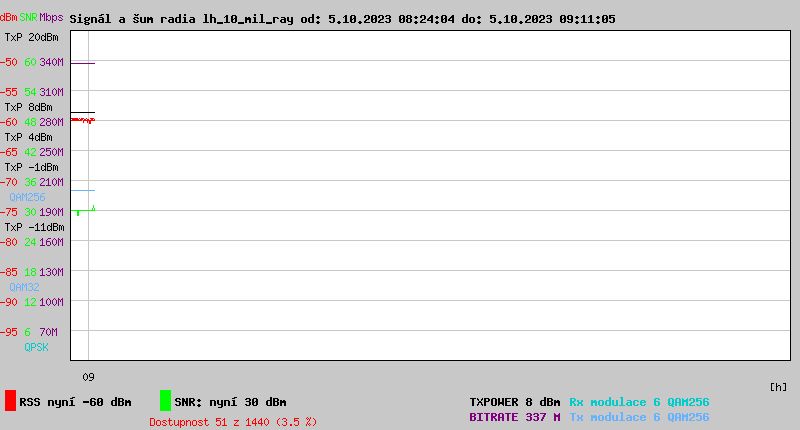The width and height of the screenshot is (800, 430).
Task: Click the black TX power line in chart
Action: click(x=83, y=112)
